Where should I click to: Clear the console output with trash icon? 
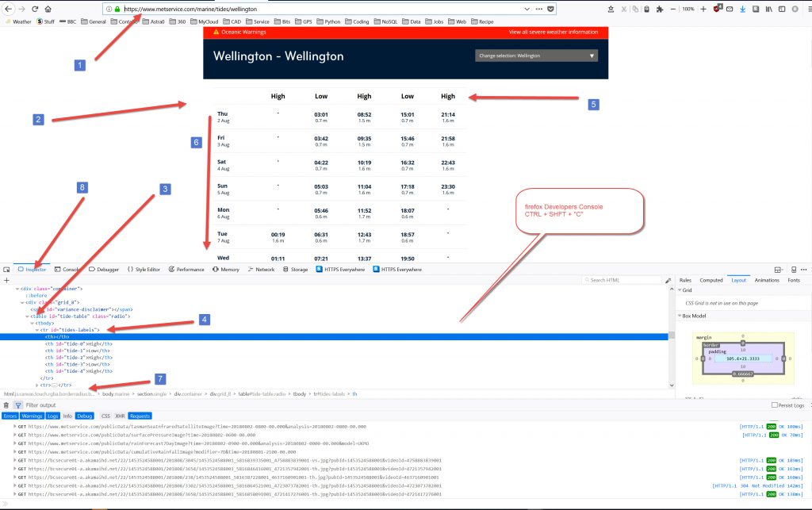tap(6, 405)
